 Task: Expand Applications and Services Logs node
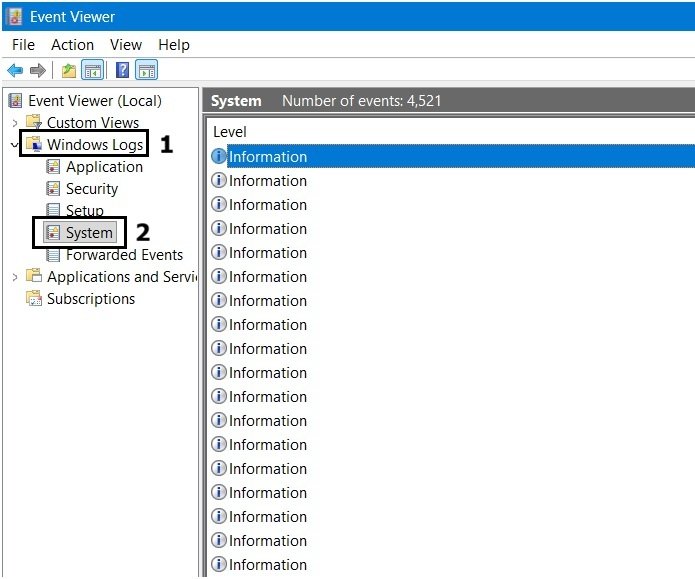(x=15, y=277)
